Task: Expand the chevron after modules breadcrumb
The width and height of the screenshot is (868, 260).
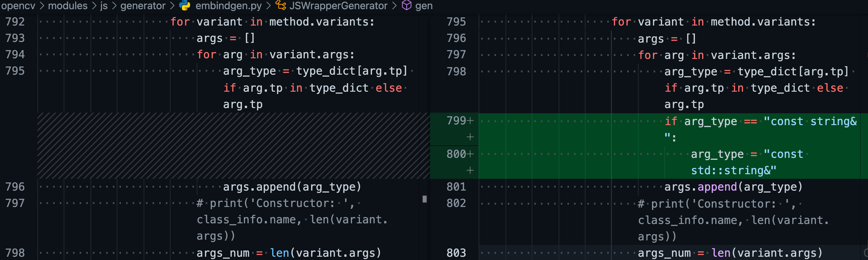Action: [94, 6]
